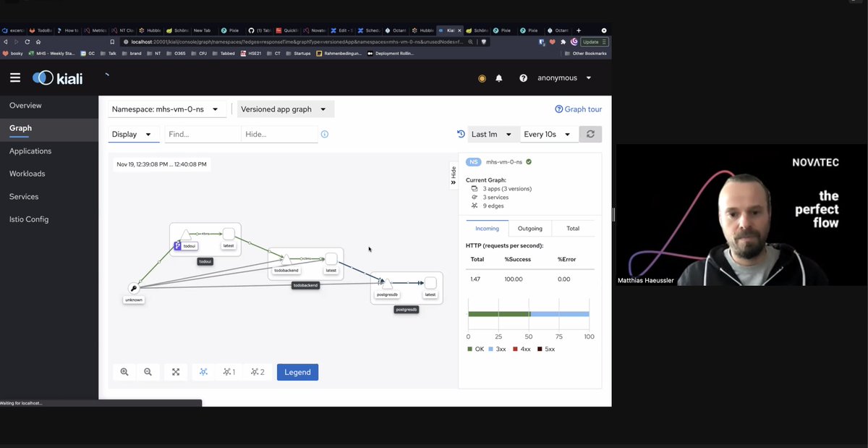Open the Kiali hamburger navigation menu
Image resolution: width=868 pixels, height=448 pixels.
(15, 77)
